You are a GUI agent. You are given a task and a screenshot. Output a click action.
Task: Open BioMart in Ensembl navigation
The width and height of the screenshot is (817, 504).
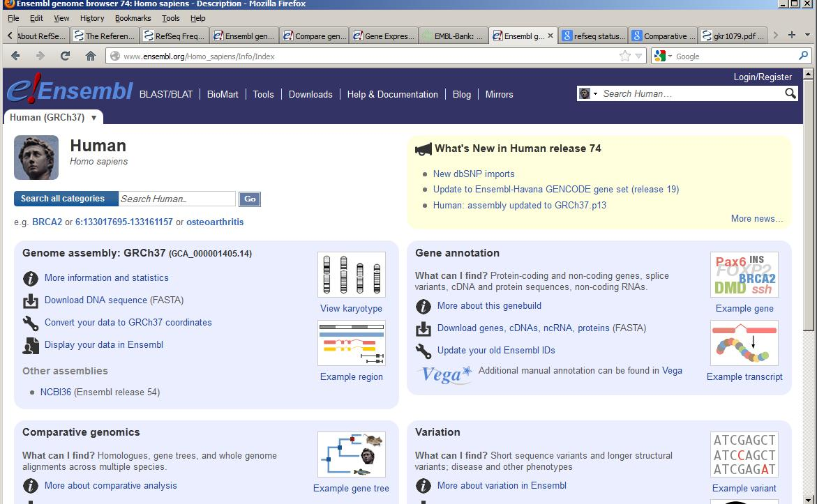pyautogui.click(x=223, y=94)
